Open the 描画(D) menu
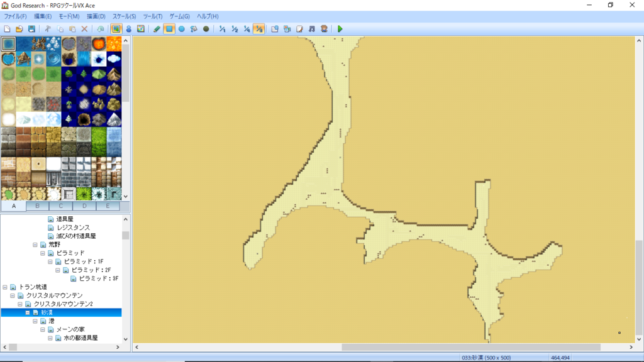This screenshot has width=644, height=362. point(96,16)
